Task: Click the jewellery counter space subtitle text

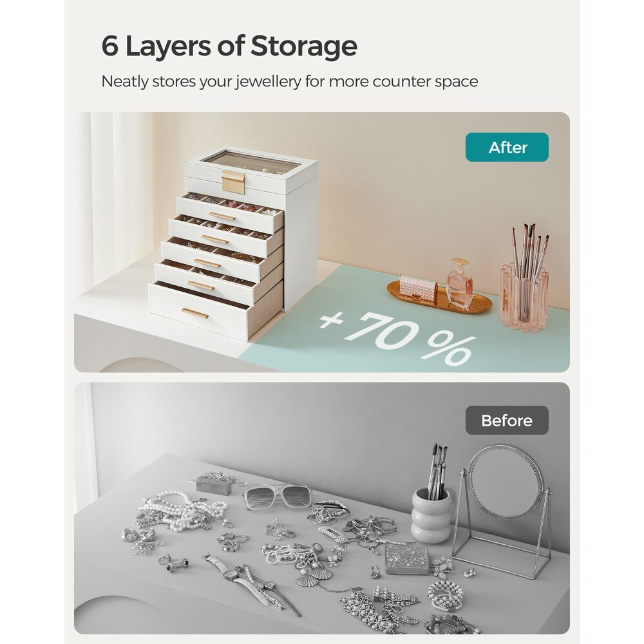Action: [290, 82]
